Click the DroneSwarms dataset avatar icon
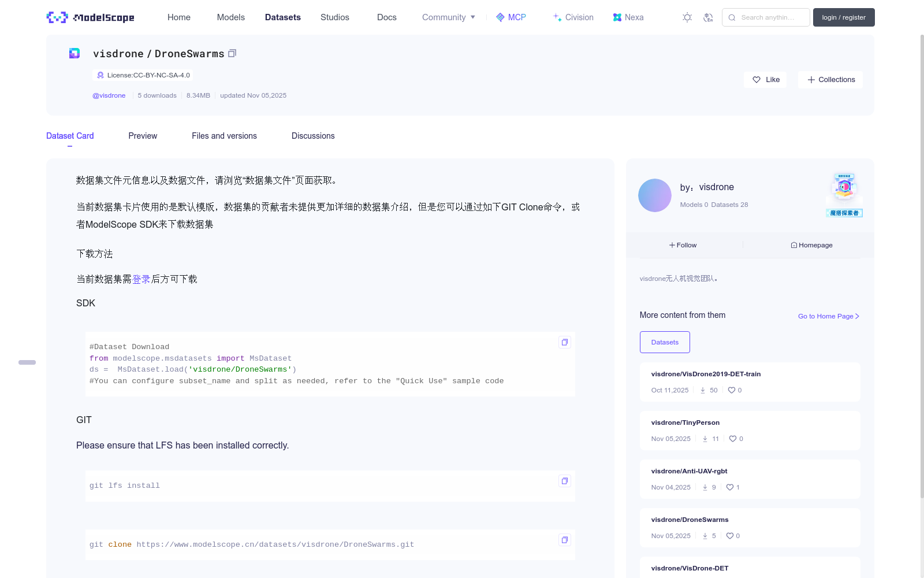924x578 pixels. [x=74, y=53]
